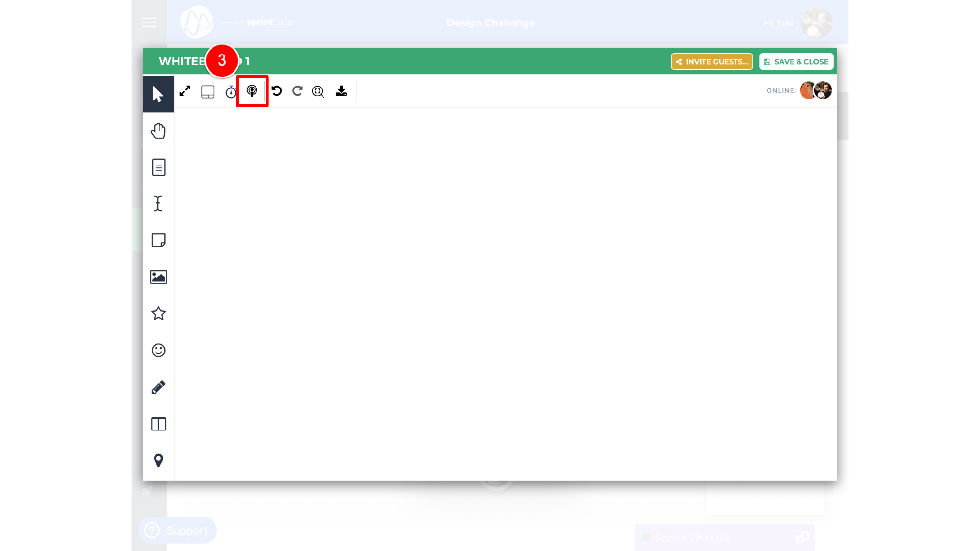Select the pointer arrow tool

[158, 94]
